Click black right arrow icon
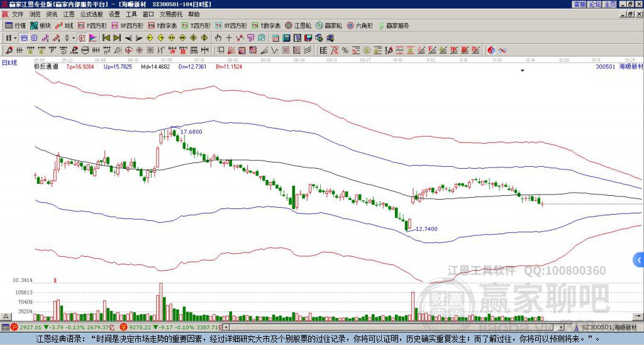 pyautogui.click(x=139, y=38)
